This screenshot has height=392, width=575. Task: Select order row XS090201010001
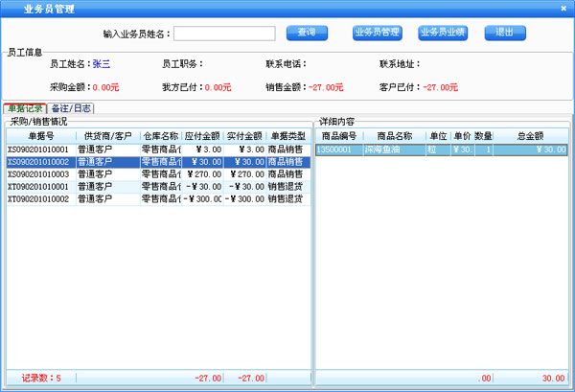pyautogui.click(x=38, y=150)
